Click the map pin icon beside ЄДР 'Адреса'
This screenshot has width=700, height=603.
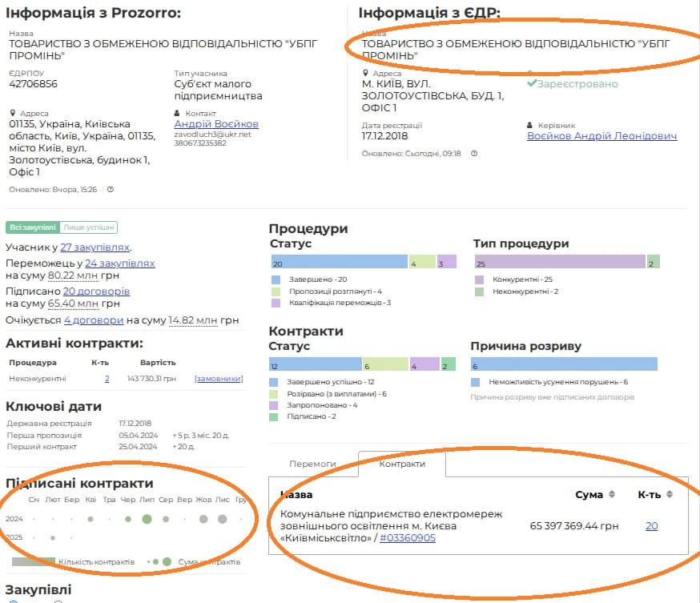(x=365, y=74)
